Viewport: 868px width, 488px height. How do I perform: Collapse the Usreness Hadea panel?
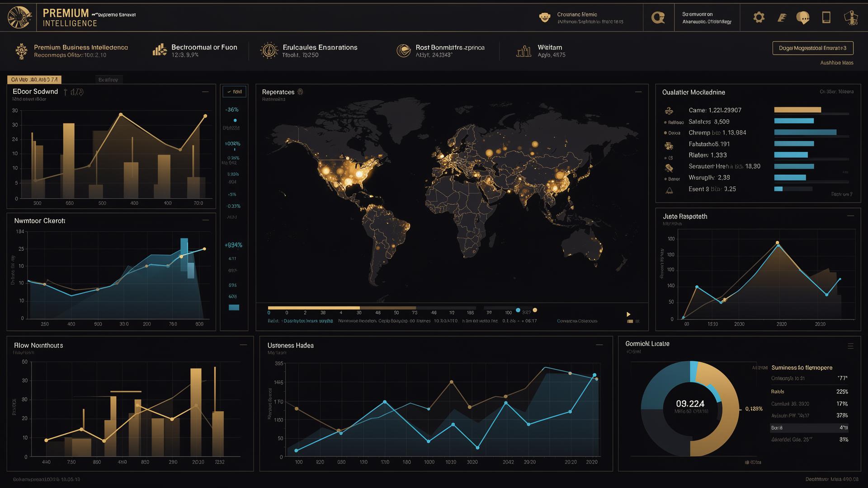click(599, 345)
